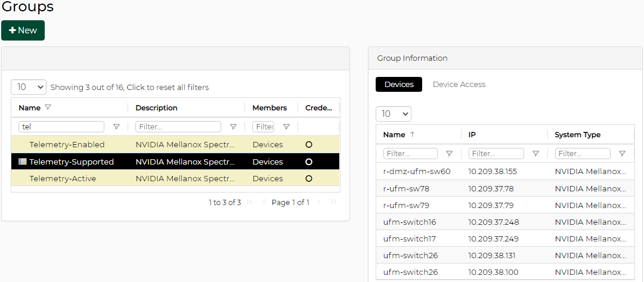
Task: Click credentials circle for Telemetry-Enabled row
Action: 308,144
